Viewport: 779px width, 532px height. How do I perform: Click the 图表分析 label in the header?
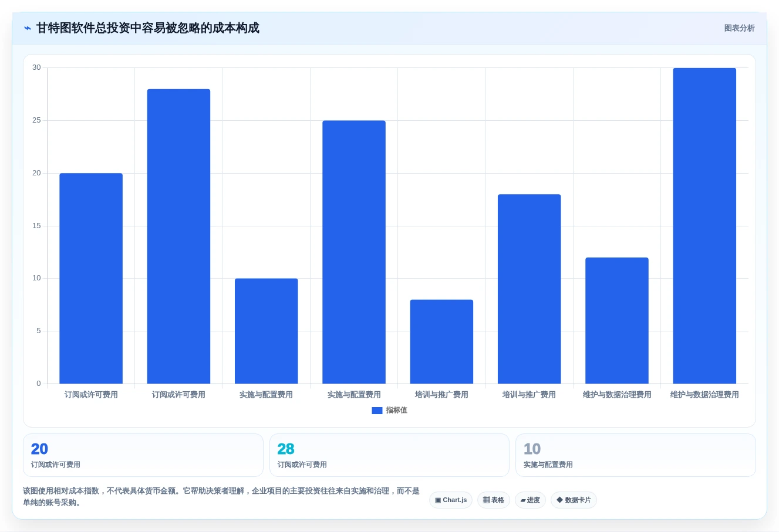click(x=739, y=28)
